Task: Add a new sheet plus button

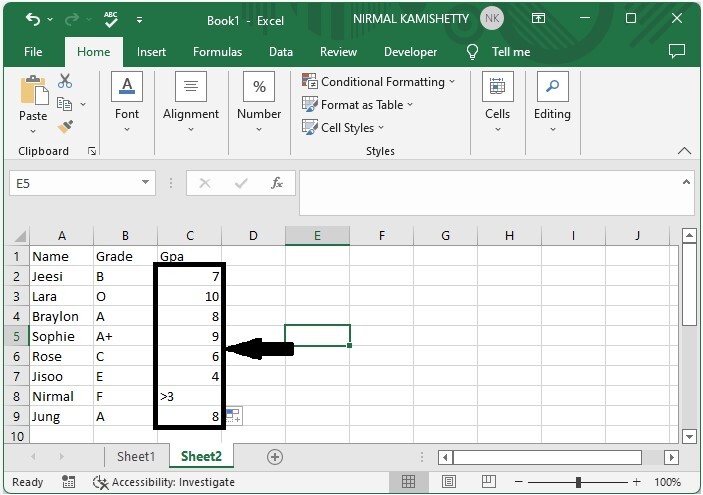Action: pos(275,457)
